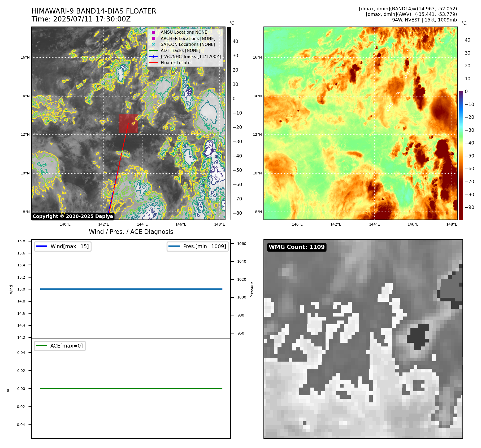This screenshot has height=448, width=481.
Task: Click the 144°E tick under the right map
Action: coord(374,225)
